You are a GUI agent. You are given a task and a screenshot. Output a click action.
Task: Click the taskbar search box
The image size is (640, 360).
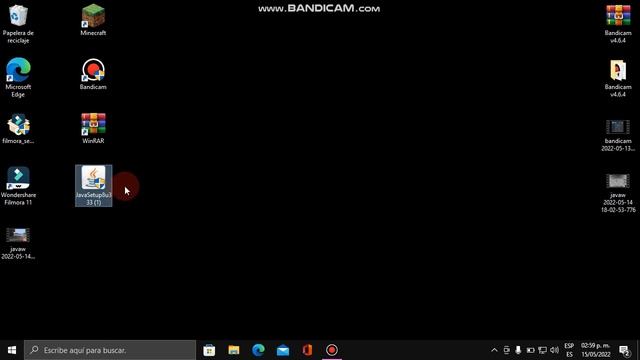pos(110,350)
